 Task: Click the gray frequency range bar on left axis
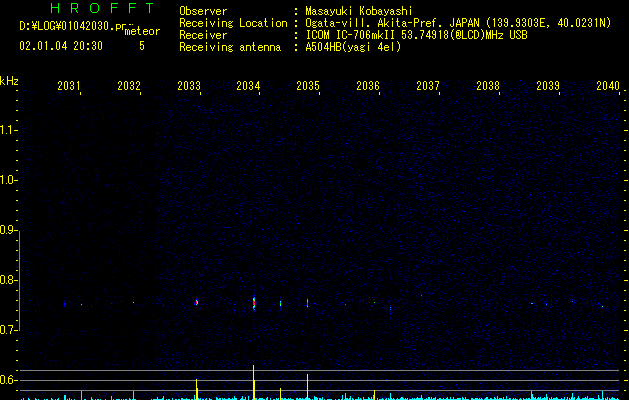[x=19, y=281]
